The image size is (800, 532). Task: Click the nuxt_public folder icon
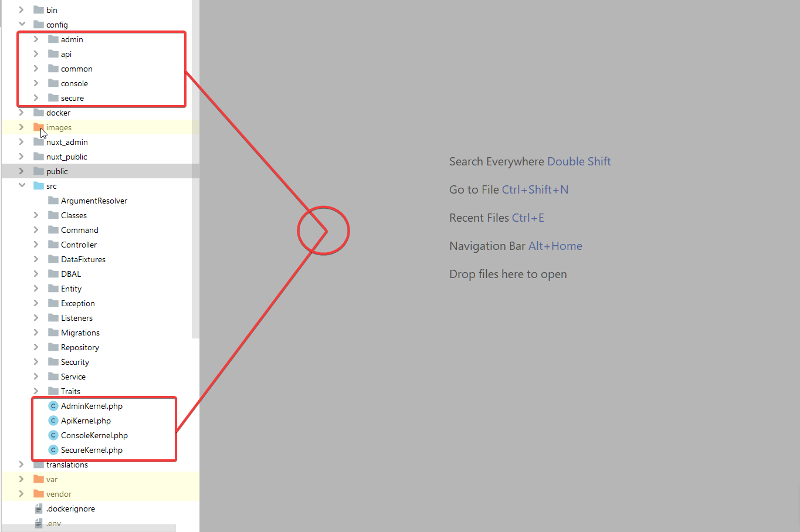[x=39, y=157]
